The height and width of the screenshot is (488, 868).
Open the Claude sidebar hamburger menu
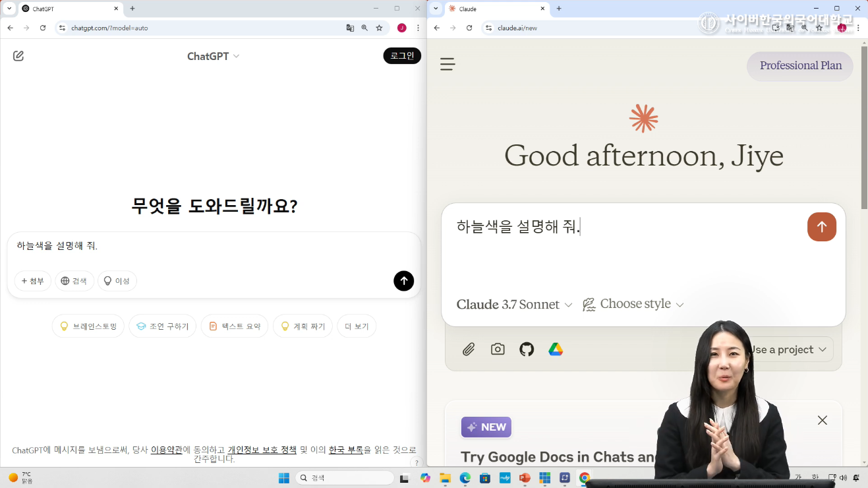448,64
